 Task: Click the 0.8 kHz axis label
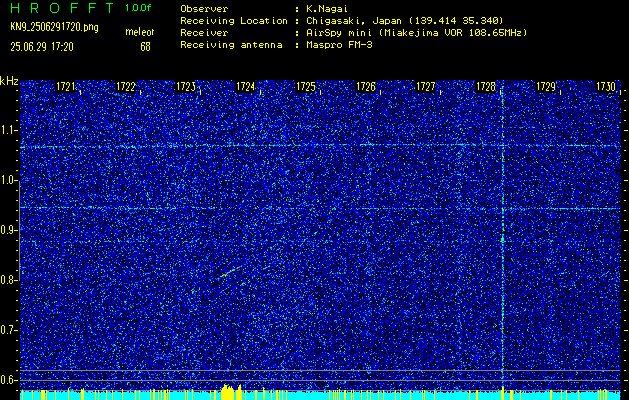click(x=8, y=280)
